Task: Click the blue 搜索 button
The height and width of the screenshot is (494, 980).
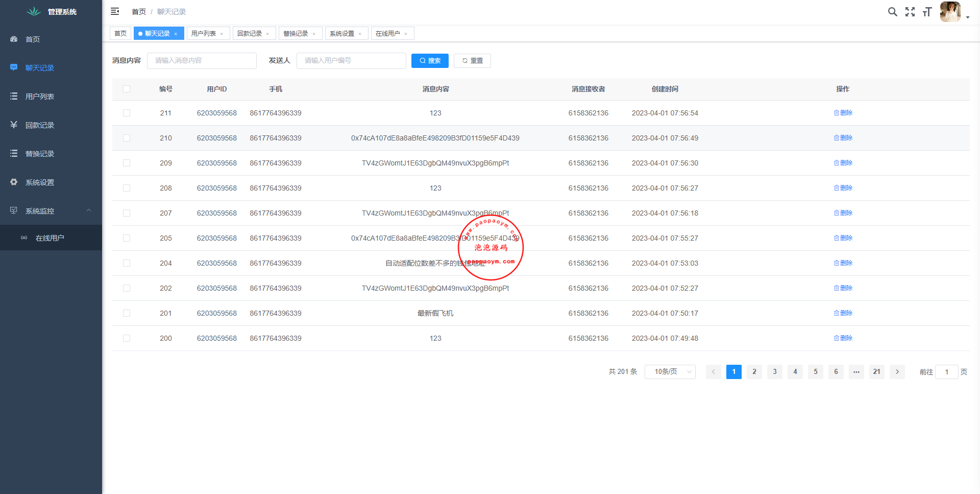Action: pos(430,61)
